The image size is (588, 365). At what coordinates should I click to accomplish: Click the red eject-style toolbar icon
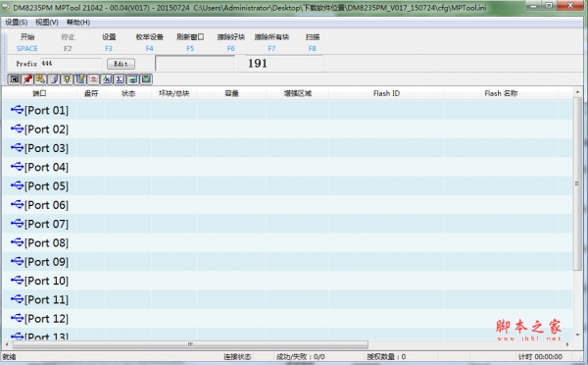click(93, 79)
